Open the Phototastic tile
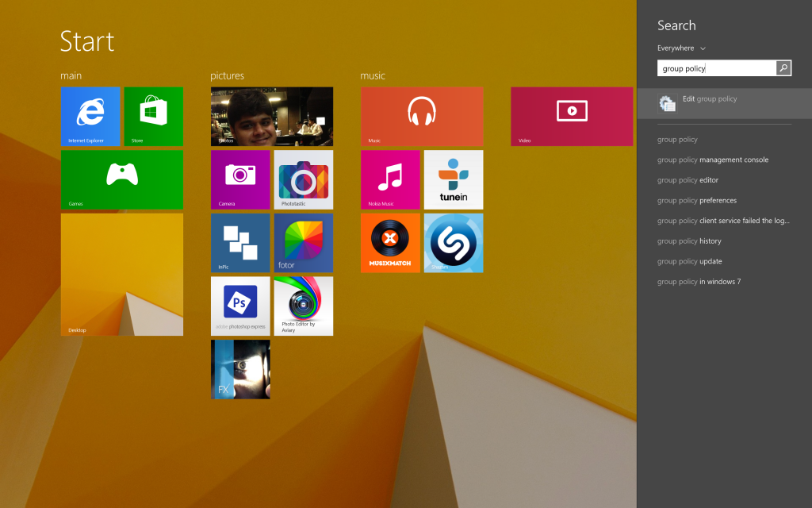Screen dimensions: 812x508 (x=304, y=179)
